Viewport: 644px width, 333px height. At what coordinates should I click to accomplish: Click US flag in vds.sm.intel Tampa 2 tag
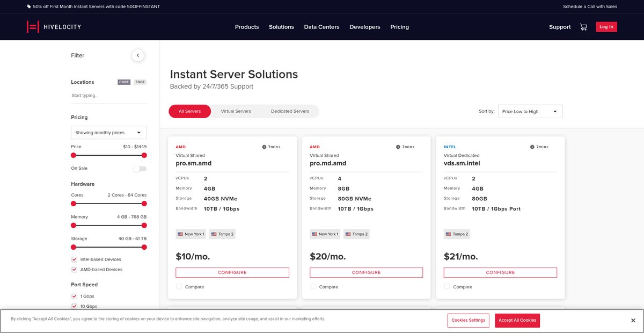pos(449,234)
